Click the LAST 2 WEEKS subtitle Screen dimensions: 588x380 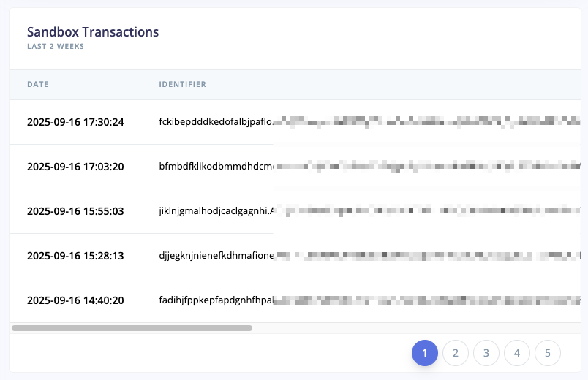point(56,47)
